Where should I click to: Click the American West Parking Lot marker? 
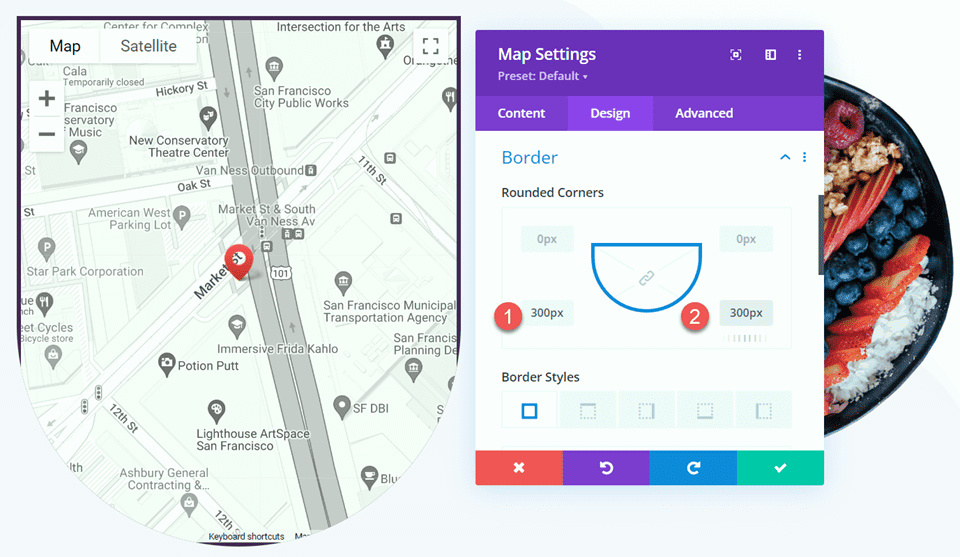pos(181,218)
